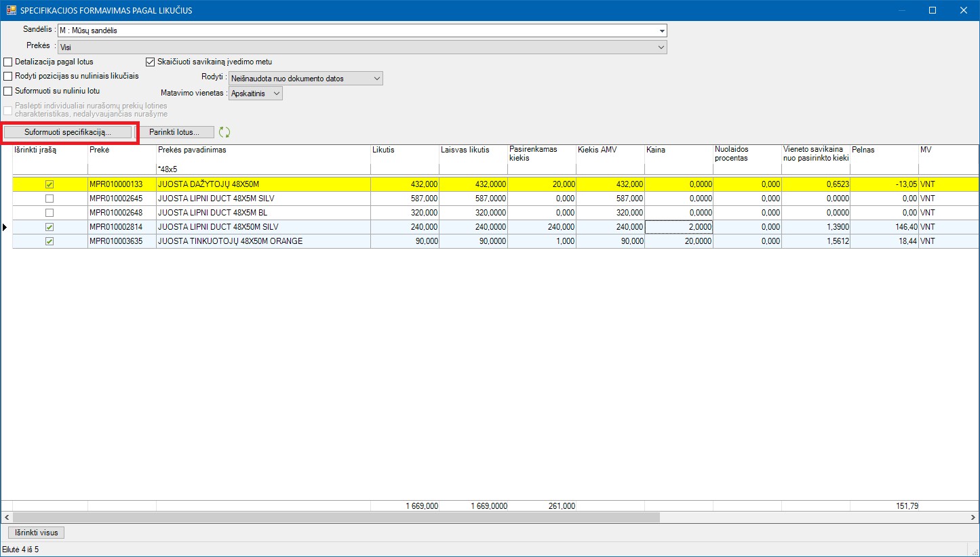Open Matavimo vienetas dropdown
Image resolution: width=980 pixels, height=557 pixels.
(x=276, y=94)
